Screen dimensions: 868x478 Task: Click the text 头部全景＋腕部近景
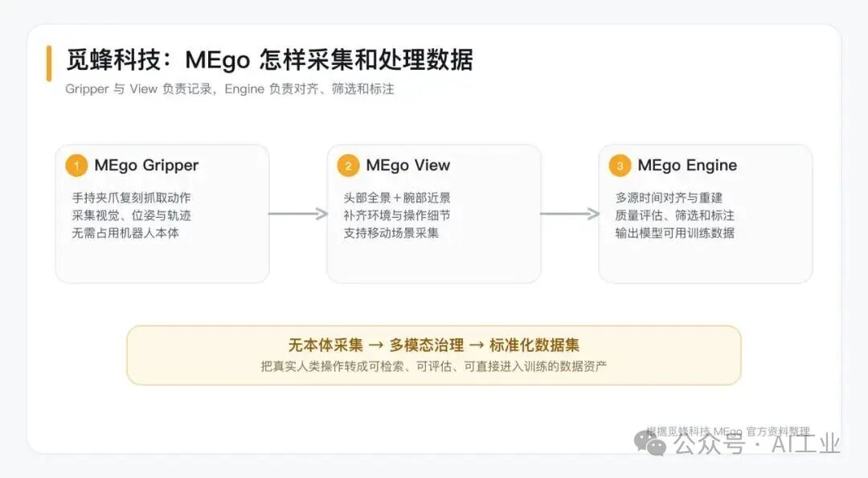pyautogui.click(x=397, y=198)
